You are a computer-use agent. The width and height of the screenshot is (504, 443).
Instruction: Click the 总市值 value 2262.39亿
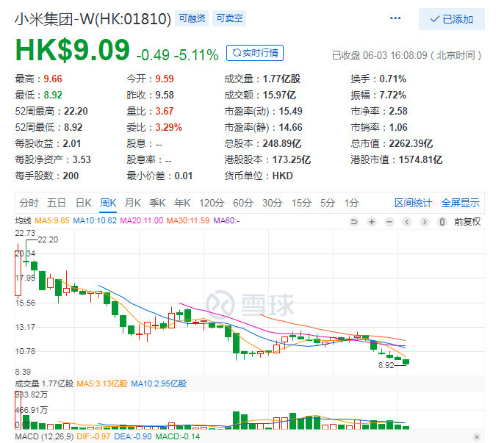point(411,143)
